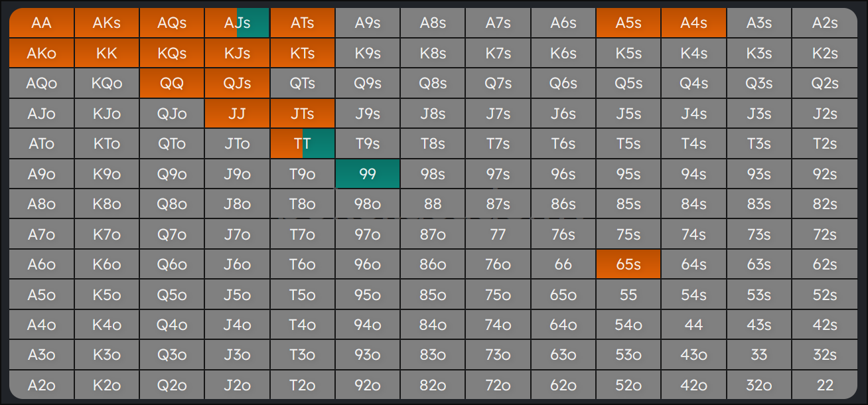Screen dimensions: 868x405
Task: Select the split-colored AJs cell
Action: pyautogui.click(x=237, y=23)
